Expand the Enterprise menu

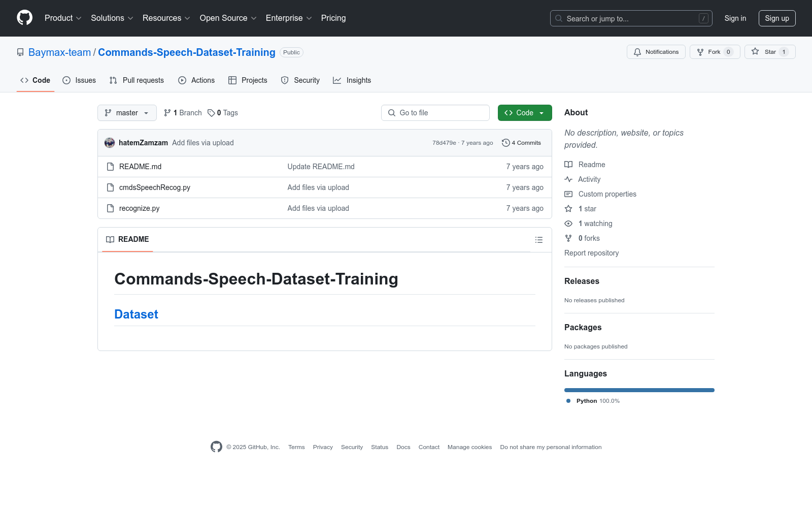pos(289,18)
